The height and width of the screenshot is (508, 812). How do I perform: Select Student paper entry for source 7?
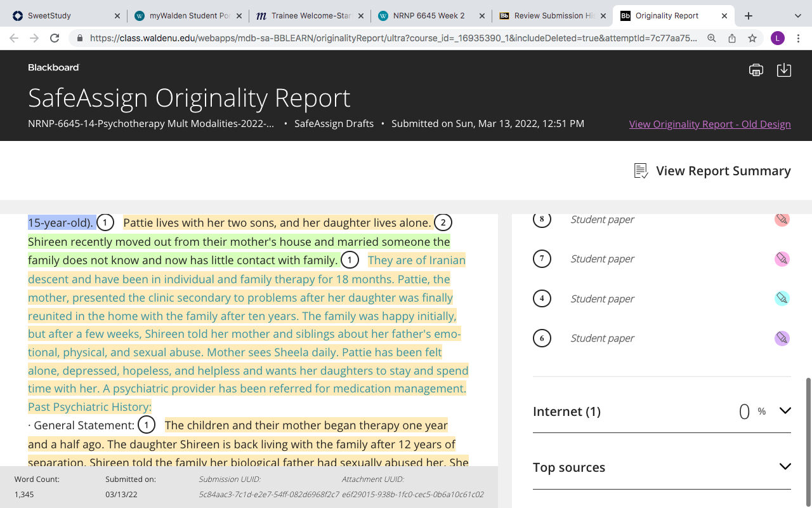point(602,258)
